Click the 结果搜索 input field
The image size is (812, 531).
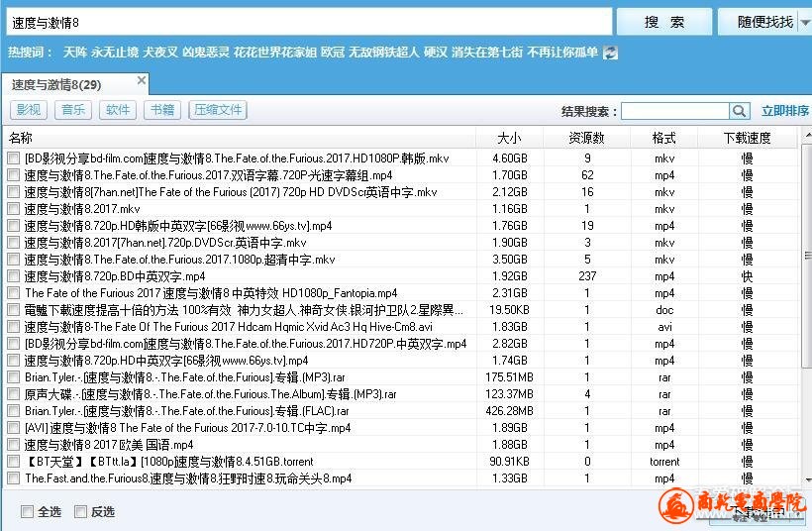(x=674, y=111)
